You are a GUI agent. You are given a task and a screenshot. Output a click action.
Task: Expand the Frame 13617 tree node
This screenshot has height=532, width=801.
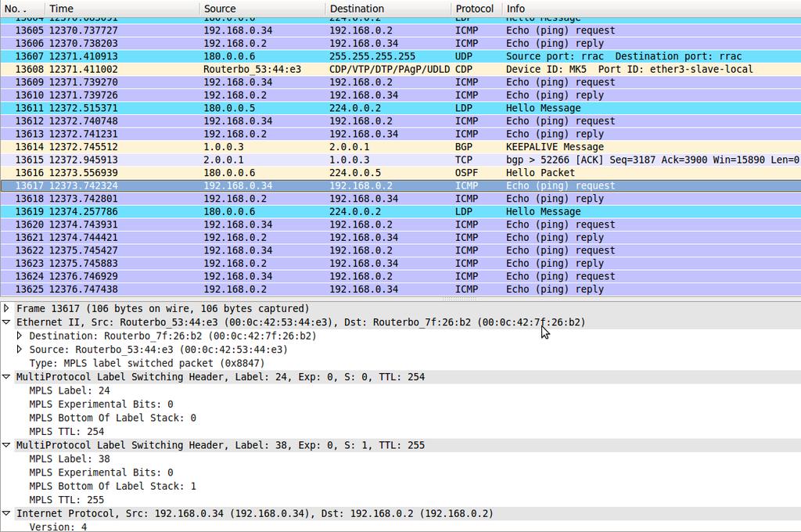[x=6, y=308]
